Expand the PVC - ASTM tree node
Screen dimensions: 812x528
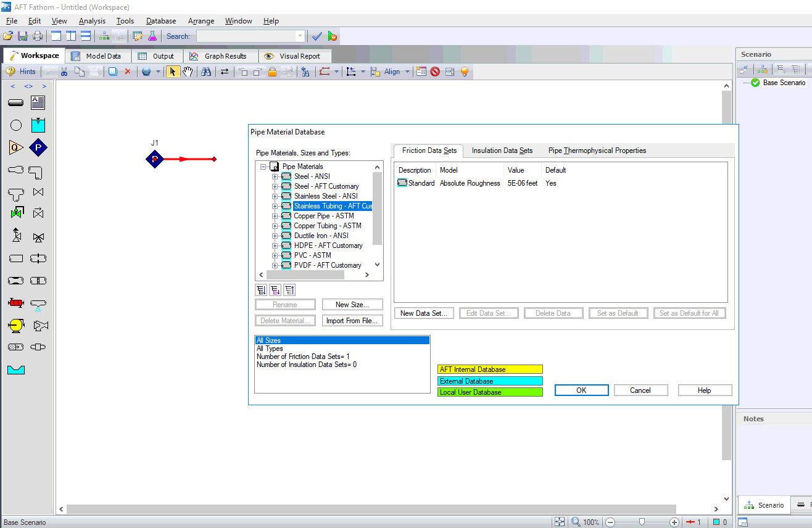275,255
